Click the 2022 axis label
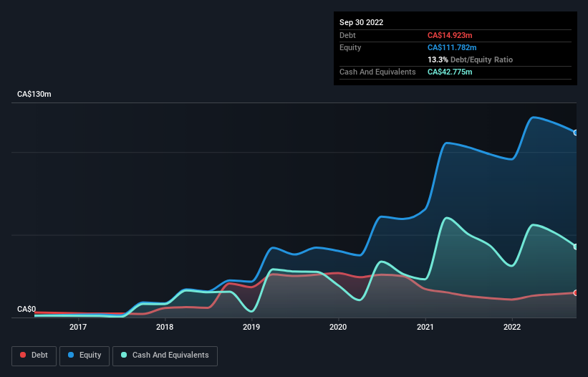The height and width of the screenshot is (377, 588). tap(512, 327)
